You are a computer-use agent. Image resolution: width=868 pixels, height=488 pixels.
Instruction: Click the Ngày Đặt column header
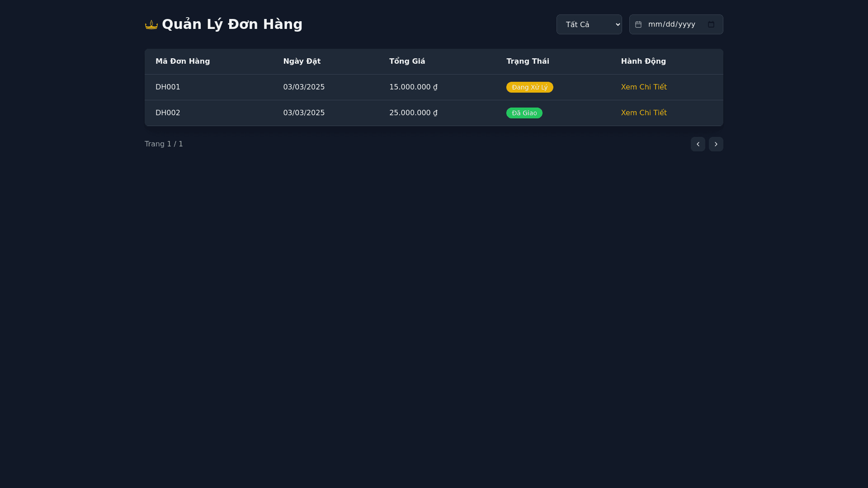click(x=302, y=61)
